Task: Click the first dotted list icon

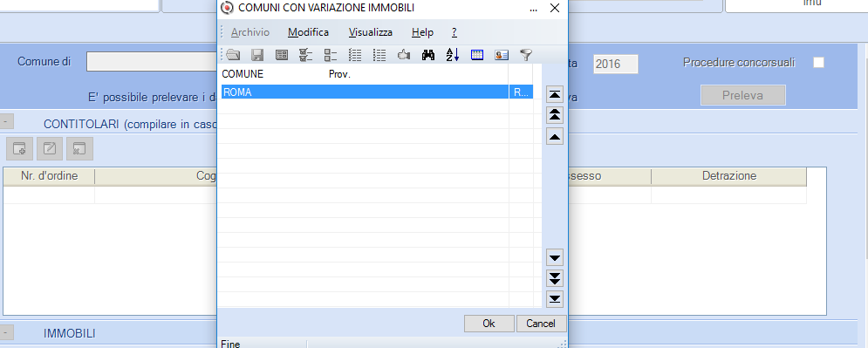Action: pos(355,55)
